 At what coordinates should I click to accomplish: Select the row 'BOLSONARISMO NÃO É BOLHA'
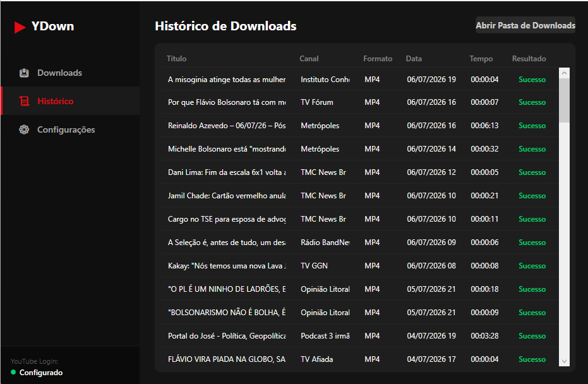click(x=359, y=313)
